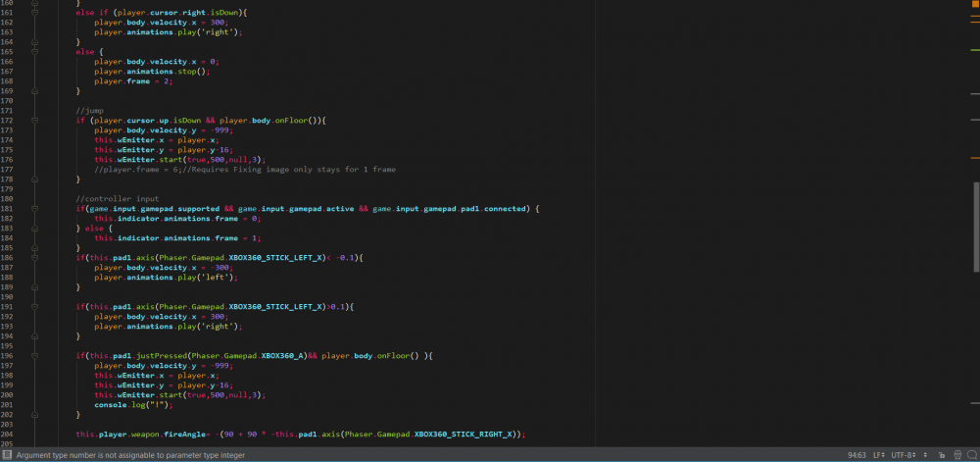
Task: Open the UTF-8 encoding selector
Action: coord(904,455)
